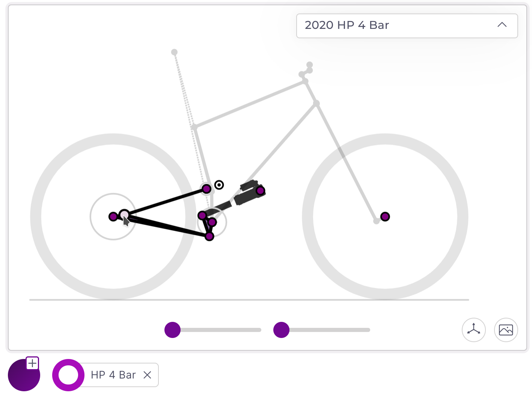Click the upper shock mount pivot point

260,191
